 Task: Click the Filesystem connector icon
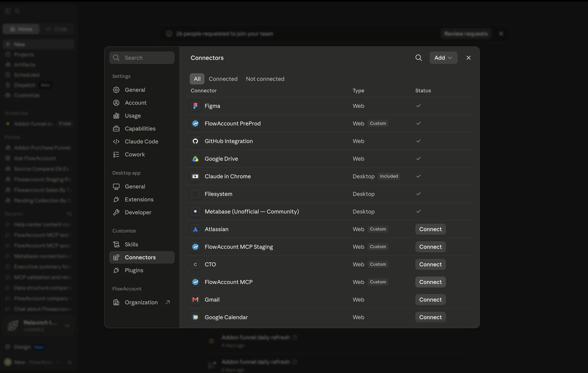click(x=195, y=194)
